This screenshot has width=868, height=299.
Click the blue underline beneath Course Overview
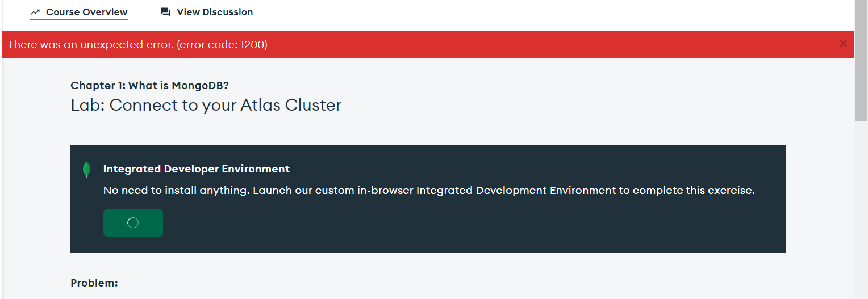[78, 19]
